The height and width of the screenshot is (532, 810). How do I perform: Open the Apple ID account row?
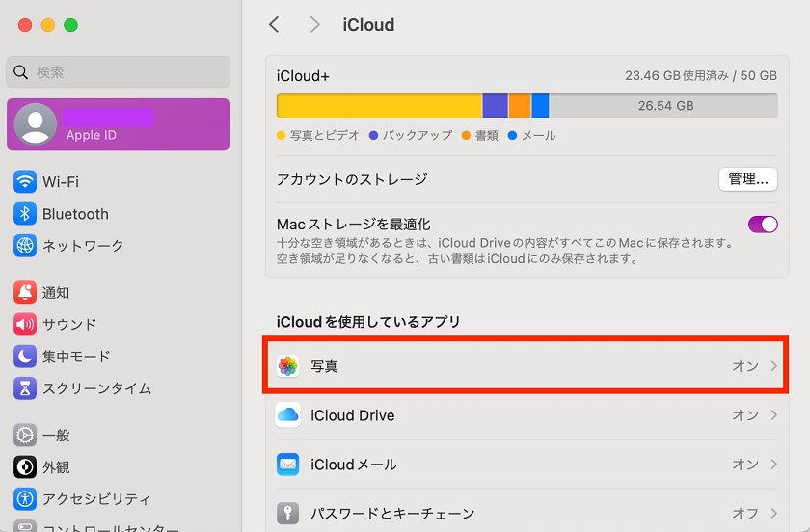point(119,124)
